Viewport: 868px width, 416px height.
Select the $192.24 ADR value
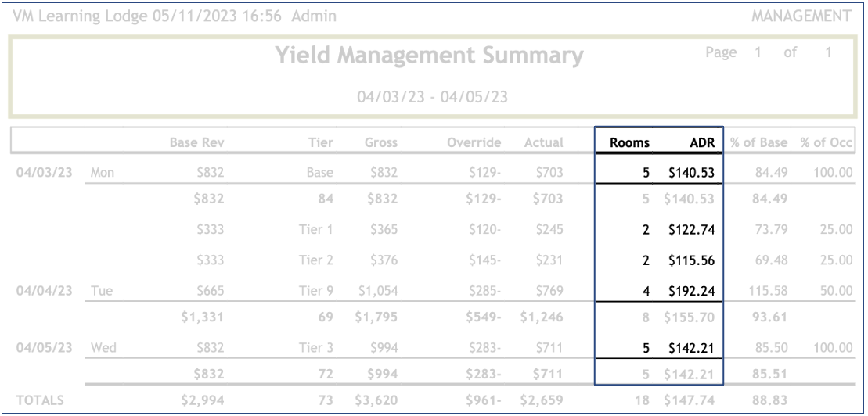(690, 290)
